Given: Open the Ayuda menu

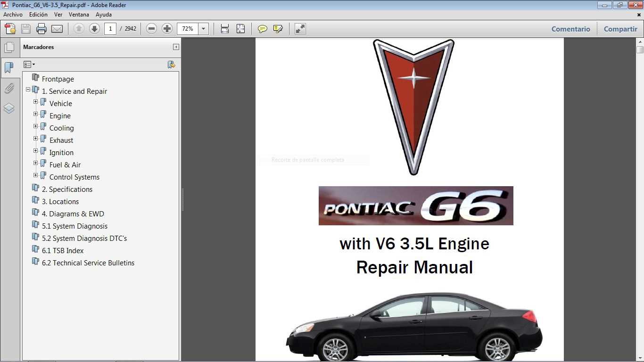Looking at the screenshot, I should 103,15.
